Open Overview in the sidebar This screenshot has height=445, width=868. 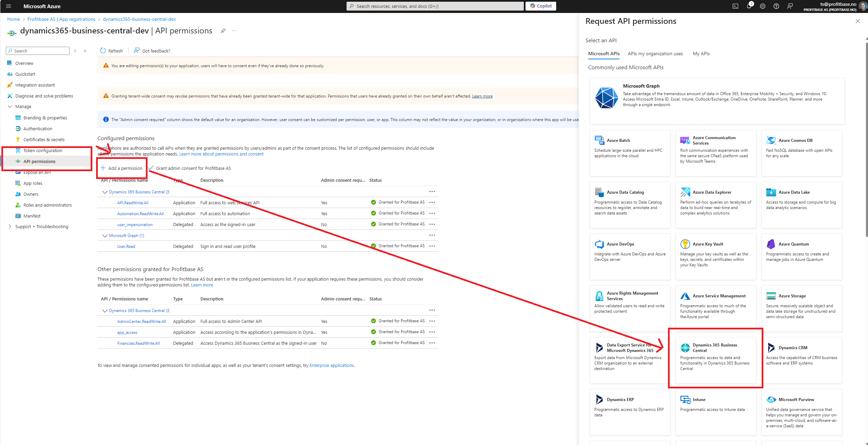[x=24, y=63]
